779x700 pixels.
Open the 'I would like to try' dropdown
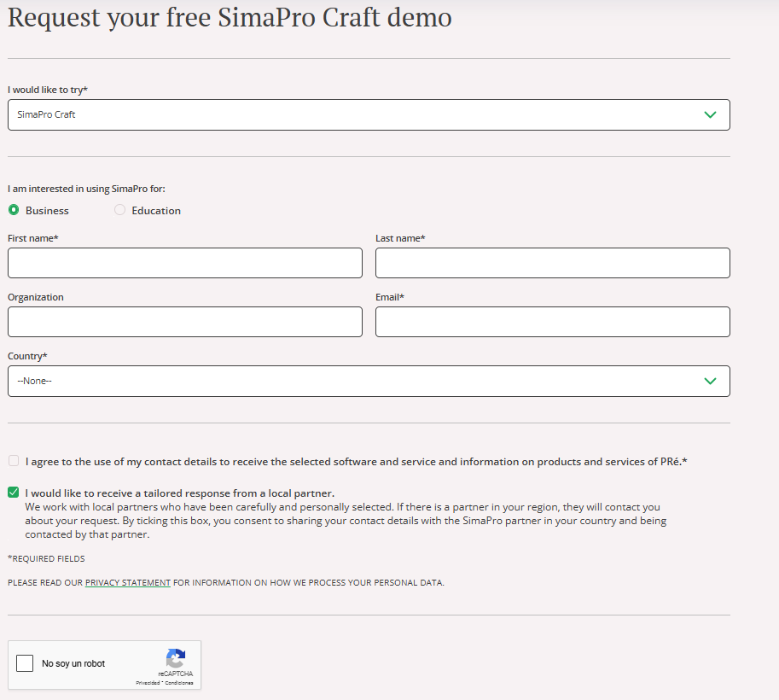pyautogui.click(x=369, y=115)
